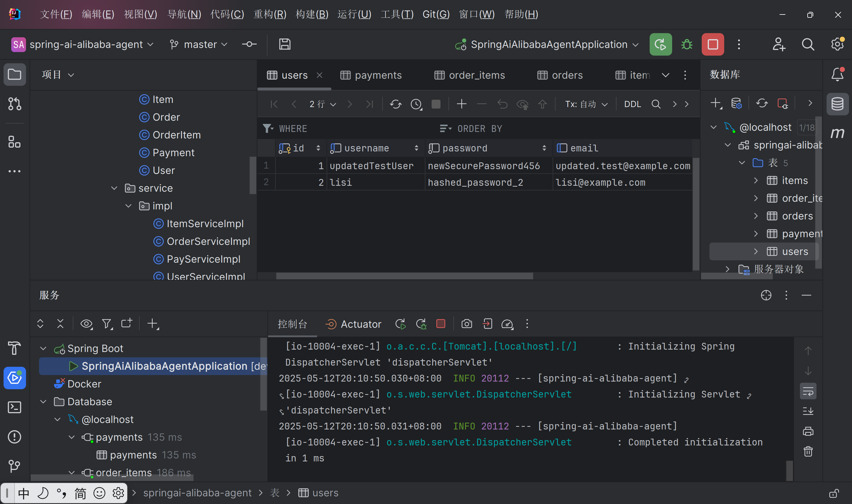Expand the items table in database tree
Viewport: 852px width, 504px height.
pos(756,180)
